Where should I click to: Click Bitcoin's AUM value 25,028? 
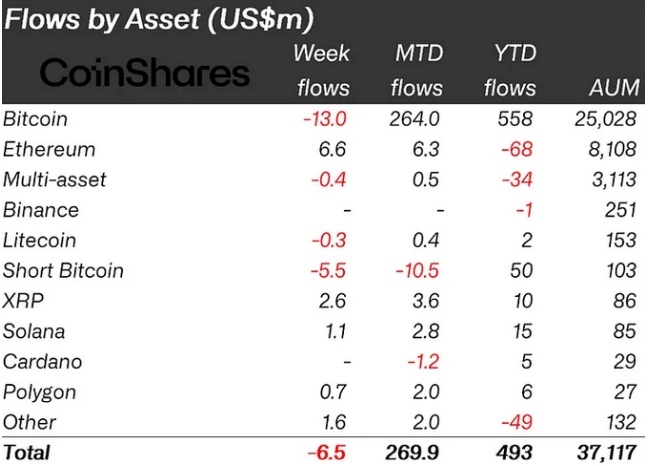tap(604, 119)
